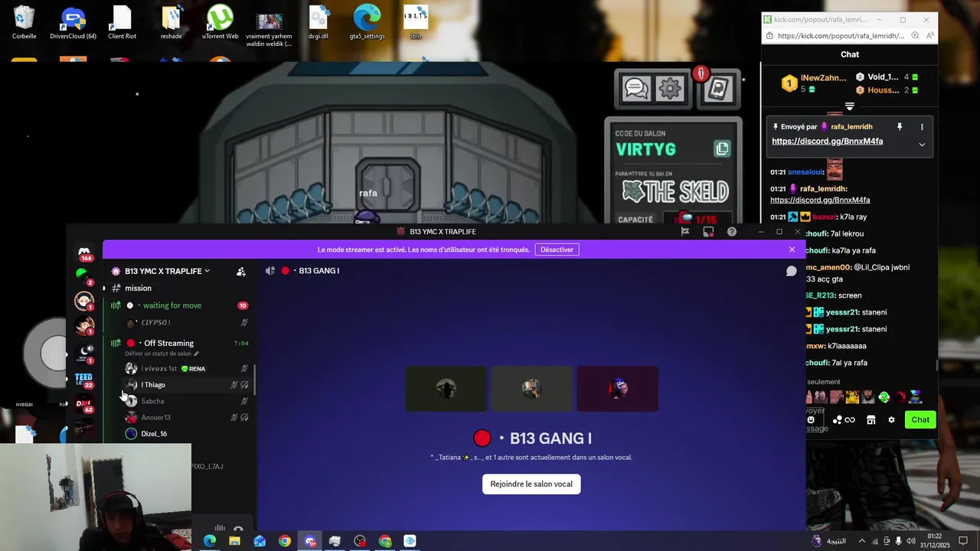Viewport: 980px width, 551px height.
Task: Open discord.gg link in pinned message
Action: tap(827, 142)
